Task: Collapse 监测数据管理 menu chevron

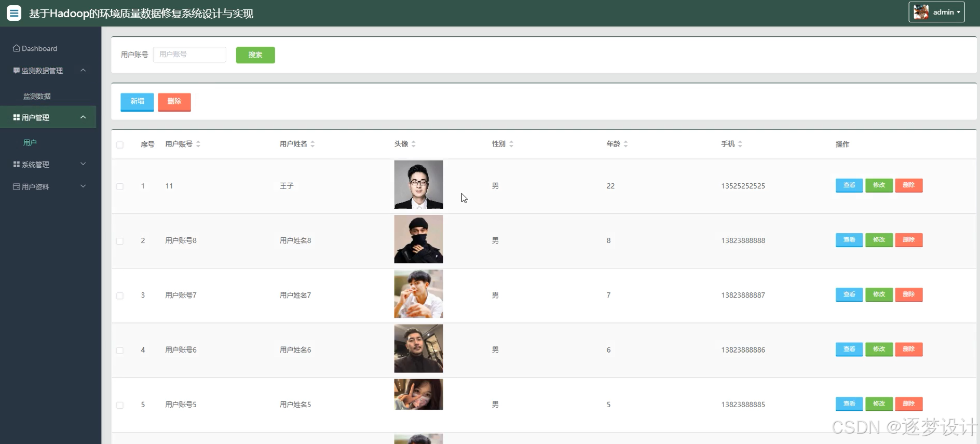Action: click(x=83, y=70)
